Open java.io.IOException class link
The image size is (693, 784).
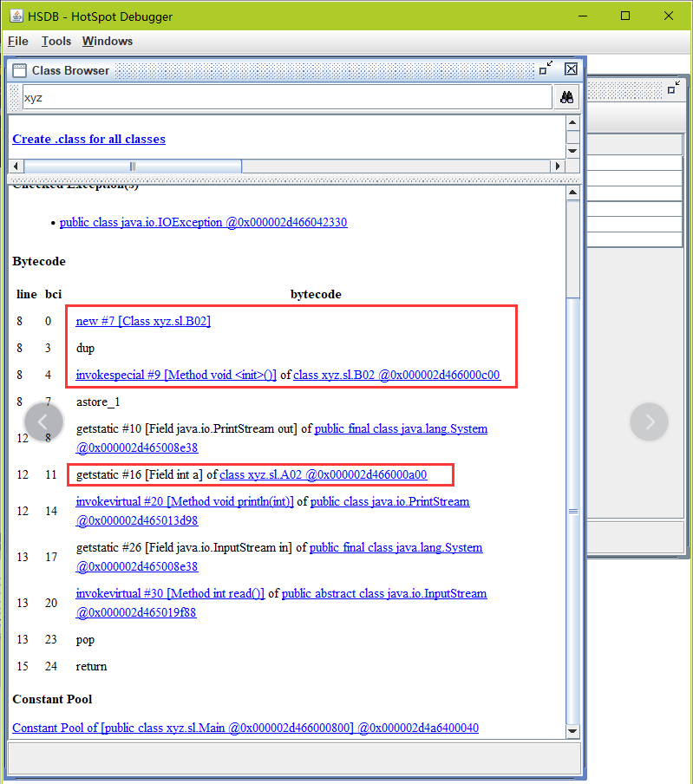tap(203, 222)
